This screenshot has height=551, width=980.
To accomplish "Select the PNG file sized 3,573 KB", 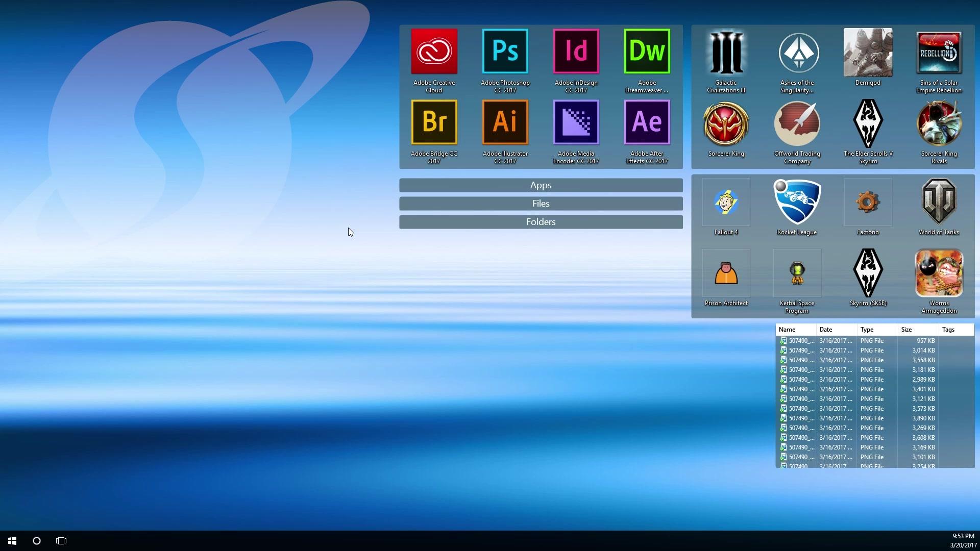I will click(x=875, y=409).
